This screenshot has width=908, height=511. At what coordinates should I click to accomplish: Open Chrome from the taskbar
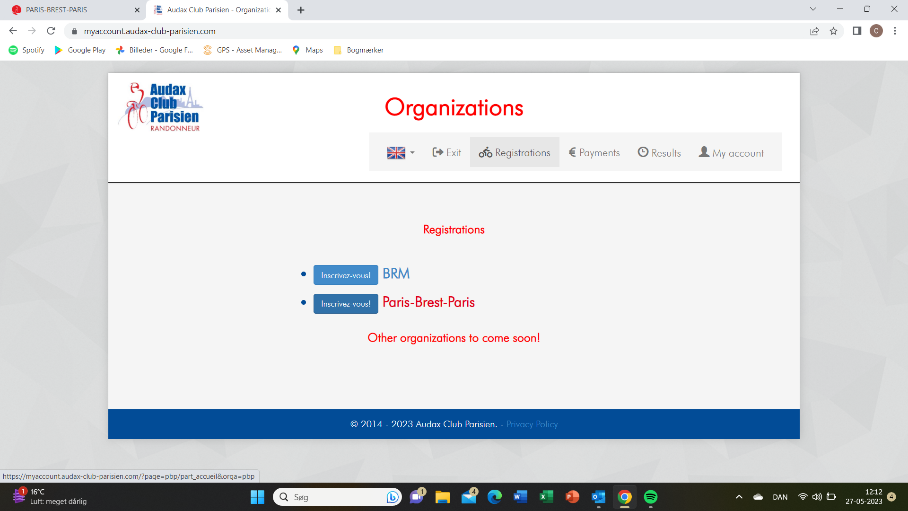coord(624,497)
